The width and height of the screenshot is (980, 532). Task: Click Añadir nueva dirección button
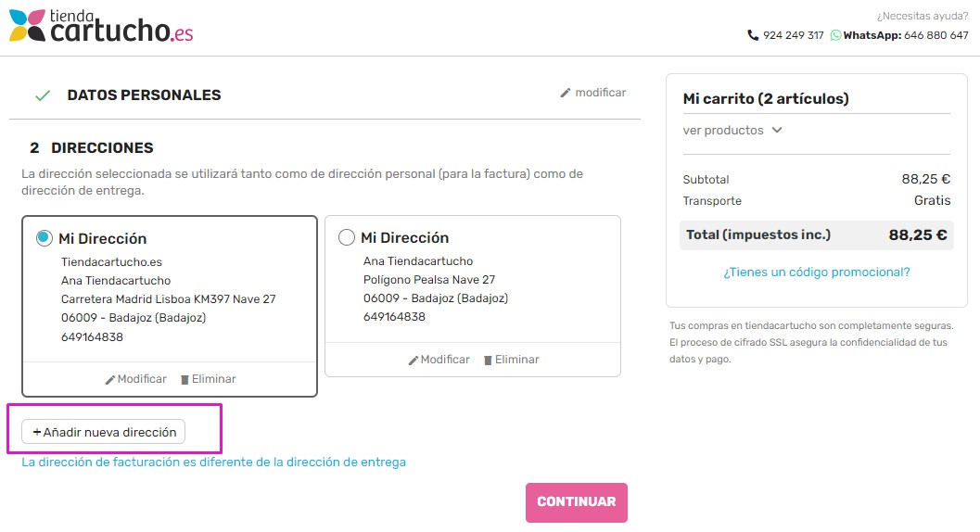(x=103, y=432)
